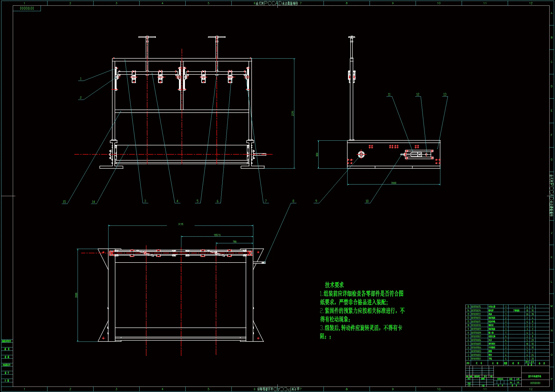Screen dimensions: 555x392
Task: Select part callout number 14
Action: coord(94,202)
